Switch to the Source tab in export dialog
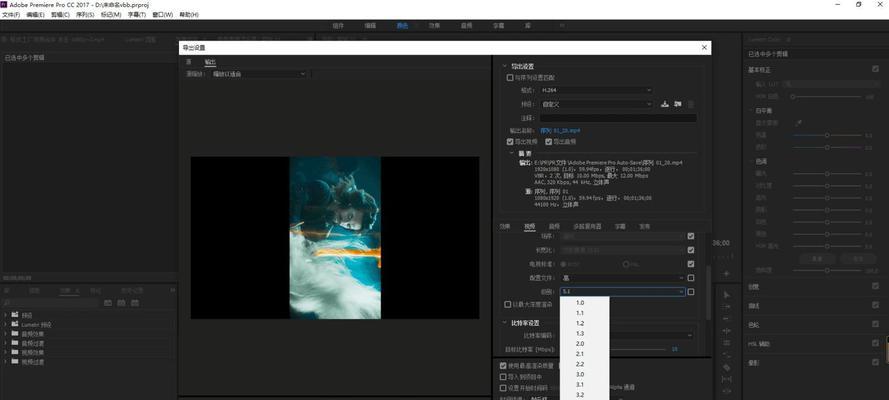 189,62
